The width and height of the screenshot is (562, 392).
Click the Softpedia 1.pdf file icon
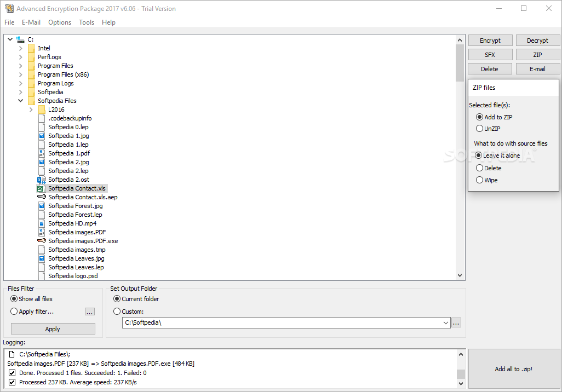[42, 153]
